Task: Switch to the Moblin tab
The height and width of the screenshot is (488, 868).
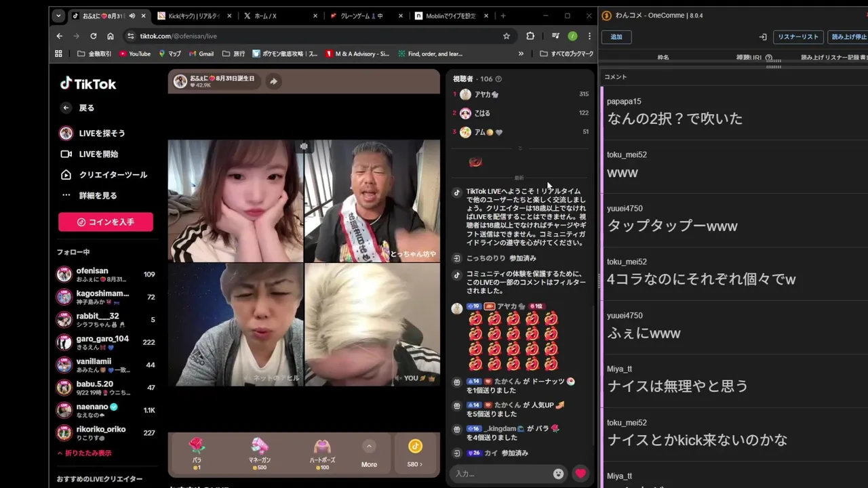Action: pyautogui.click(x=450, y=16)
